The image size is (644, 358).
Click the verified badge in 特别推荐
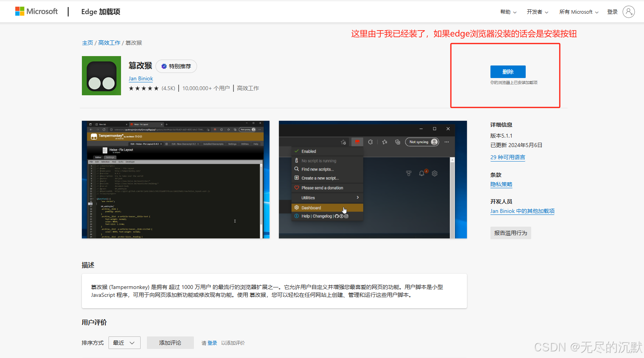point(164,66)
